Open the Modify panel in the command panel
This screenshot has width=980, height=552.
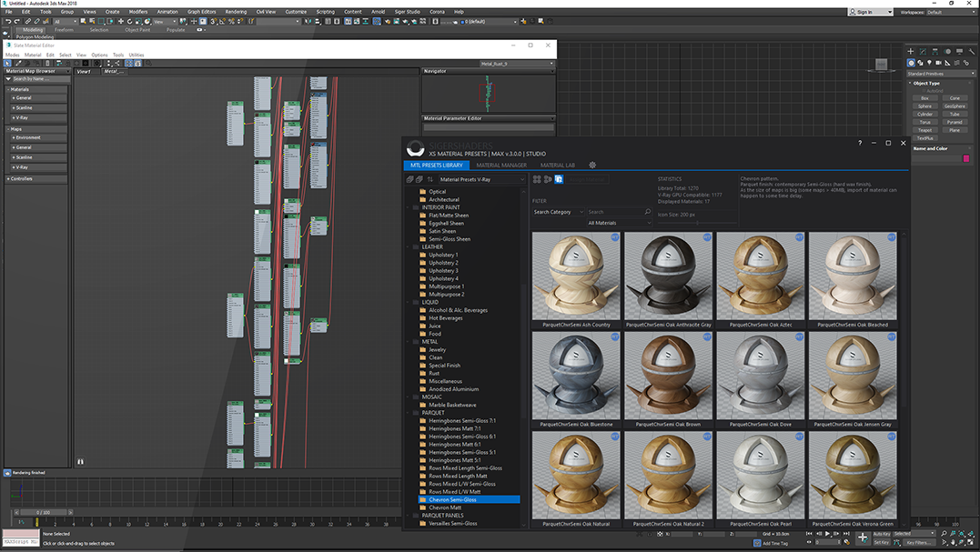[924, 51]
